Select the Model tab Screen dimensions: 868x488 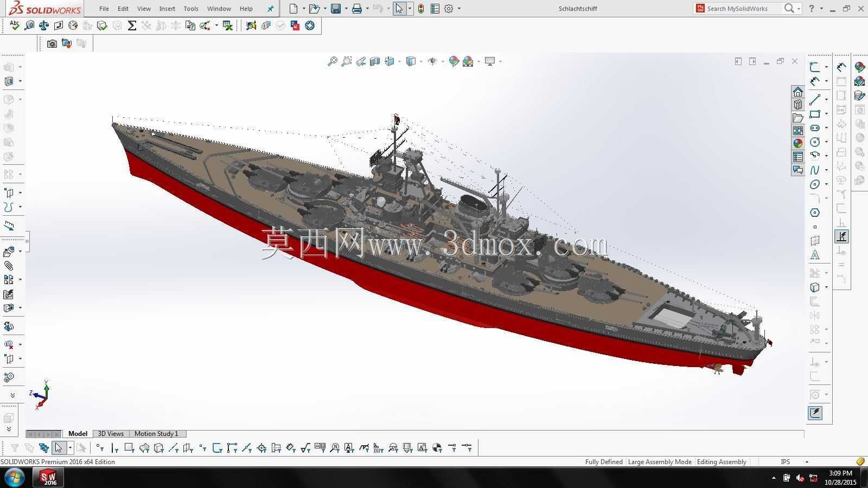(78, 434)
